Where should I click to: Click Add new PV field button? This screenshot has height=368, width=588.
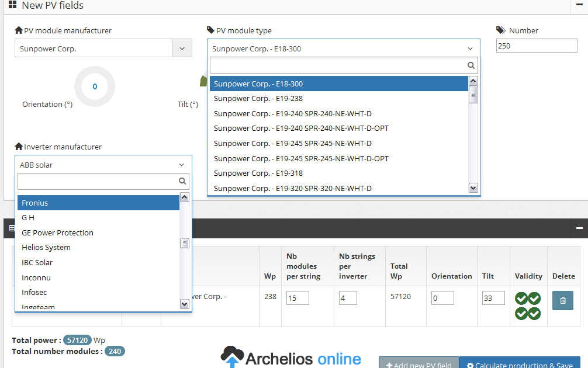tap(419, 363)
